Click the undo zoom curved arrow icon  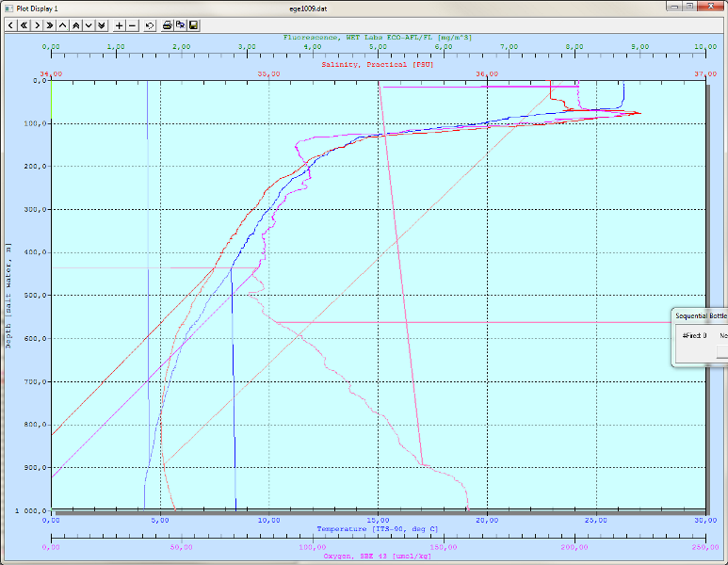click(x=150, y=25)
